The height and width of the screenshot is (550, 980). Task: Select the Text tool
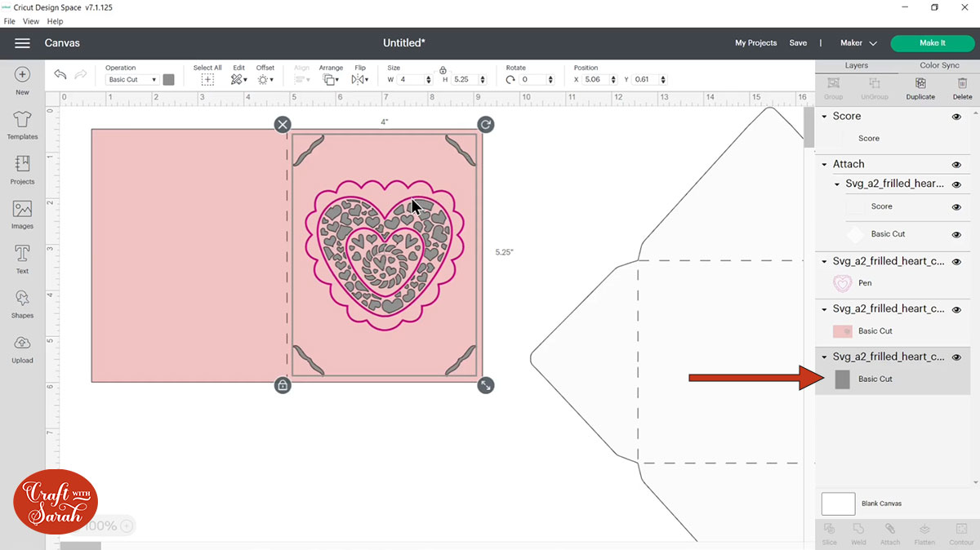click(x=22, y=259)
